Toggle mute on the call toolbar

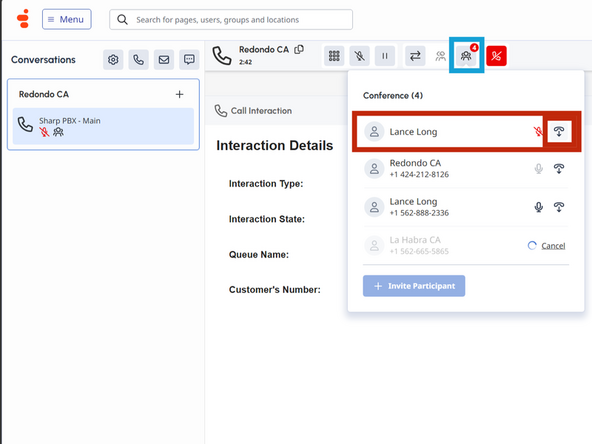click(359, 56)
